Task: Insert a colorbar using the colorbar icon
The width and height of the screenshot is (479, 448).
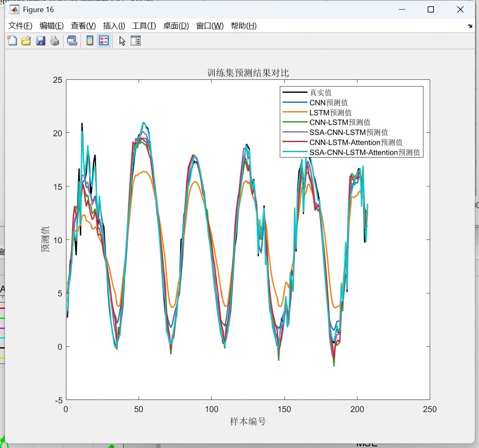Action: 89,41
